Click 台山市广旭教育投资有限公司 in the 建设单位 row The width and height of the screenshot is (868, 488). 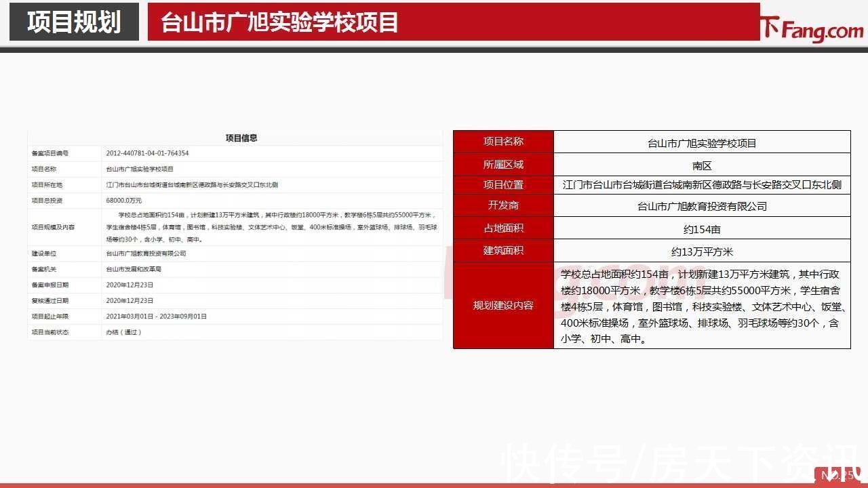(x=146, y=253)
